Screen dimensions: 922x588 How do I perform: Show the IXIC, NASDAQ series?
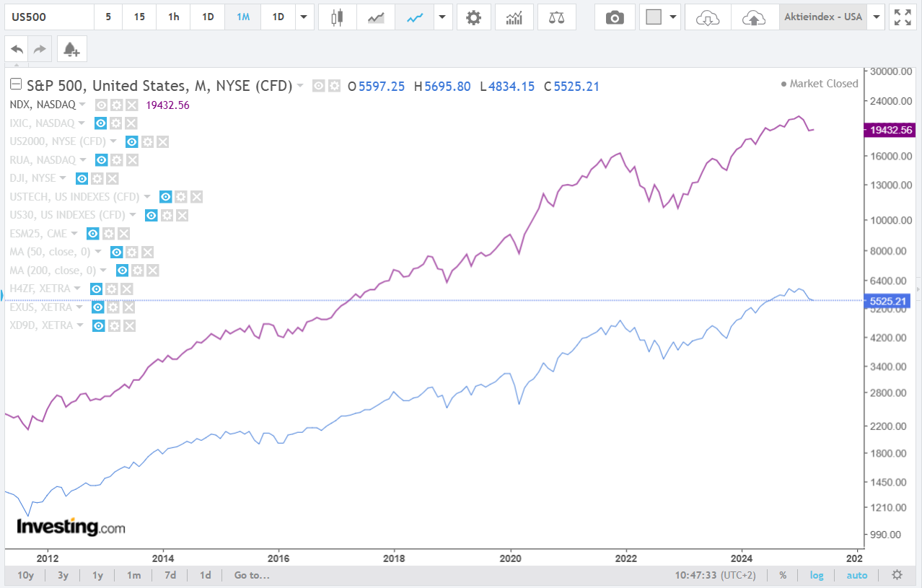point(101,123)
